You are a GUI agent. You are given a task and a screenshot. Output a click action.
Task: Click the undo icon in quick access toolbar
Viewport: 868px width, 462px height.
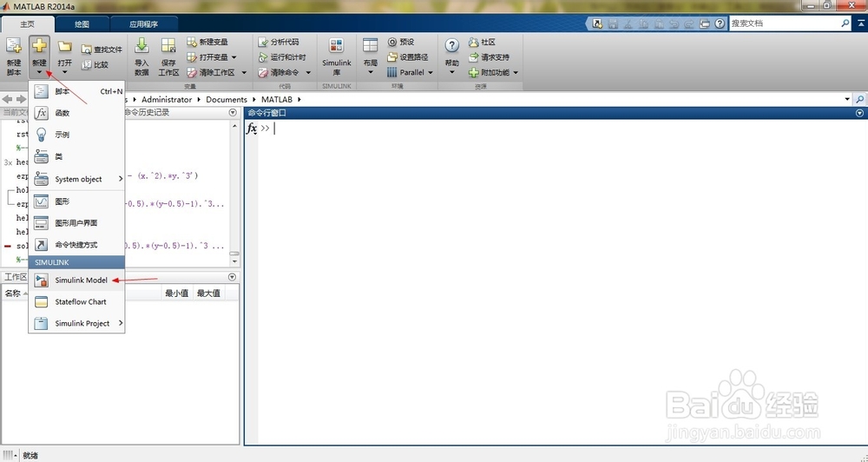674,23
